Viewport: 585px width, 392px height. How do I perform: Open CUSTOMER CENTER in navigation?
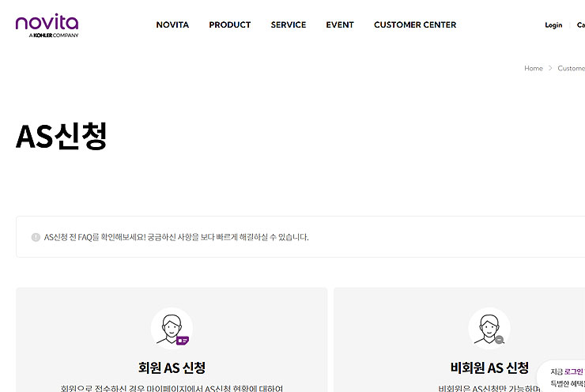(x=415, y=25)
